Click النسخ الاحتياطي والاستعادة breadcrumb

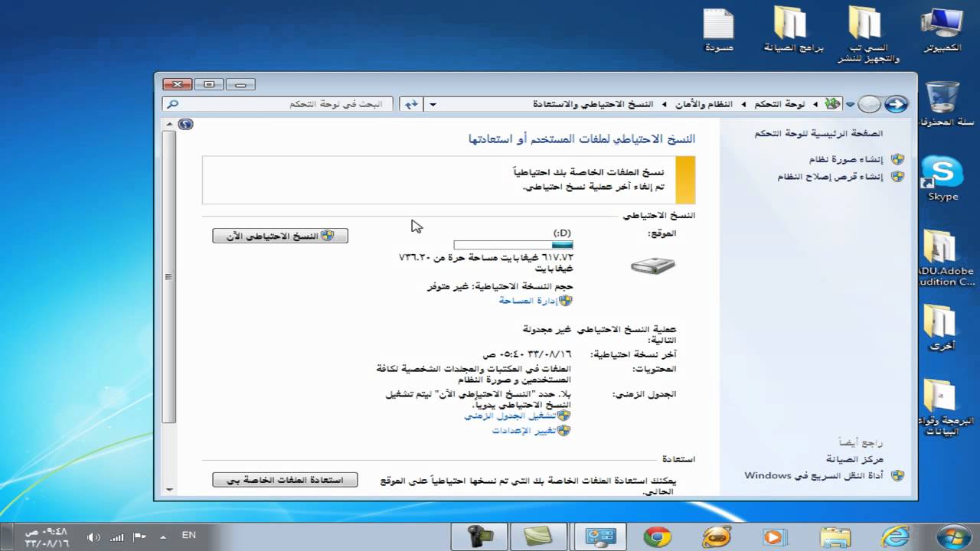(x=593, y=104)
